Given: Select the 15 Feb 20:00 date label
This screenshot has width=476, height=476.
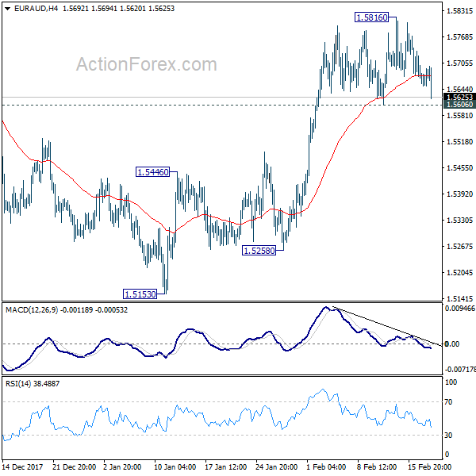Looking at the screenshot, I should [x=429, y=466].
